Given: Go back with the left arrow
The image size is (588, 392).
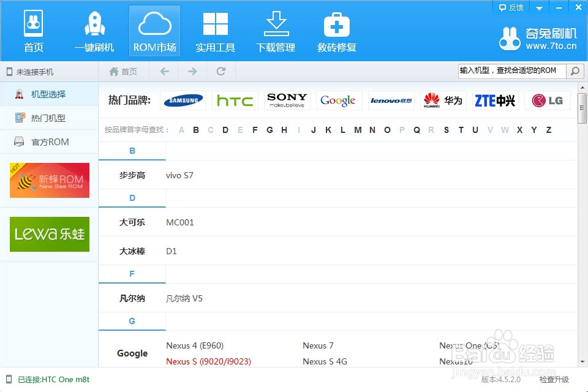Looking at the screenshot, I should tap(164, 71).
